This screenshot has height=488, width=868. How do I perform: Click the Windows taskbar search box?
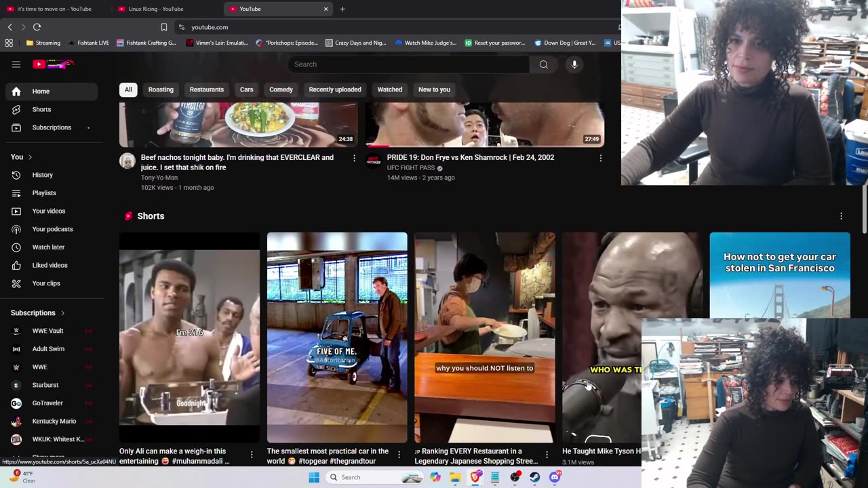(x=374, y=477)
